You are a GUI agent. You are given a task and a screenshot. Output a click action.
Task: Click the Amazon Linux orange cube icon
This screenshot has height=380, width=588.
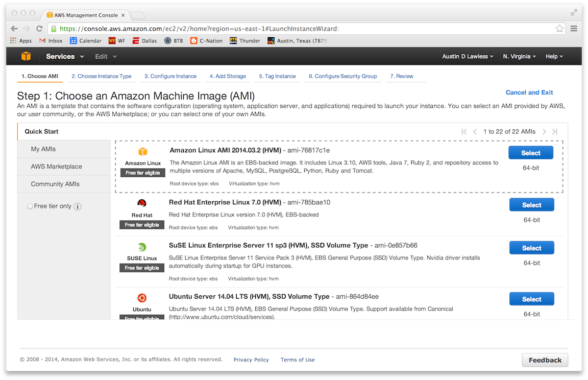143,152
